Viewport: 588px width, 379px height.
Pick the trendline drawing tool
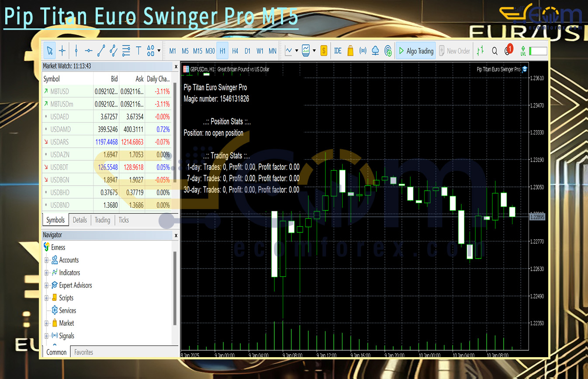coord(101,51)
